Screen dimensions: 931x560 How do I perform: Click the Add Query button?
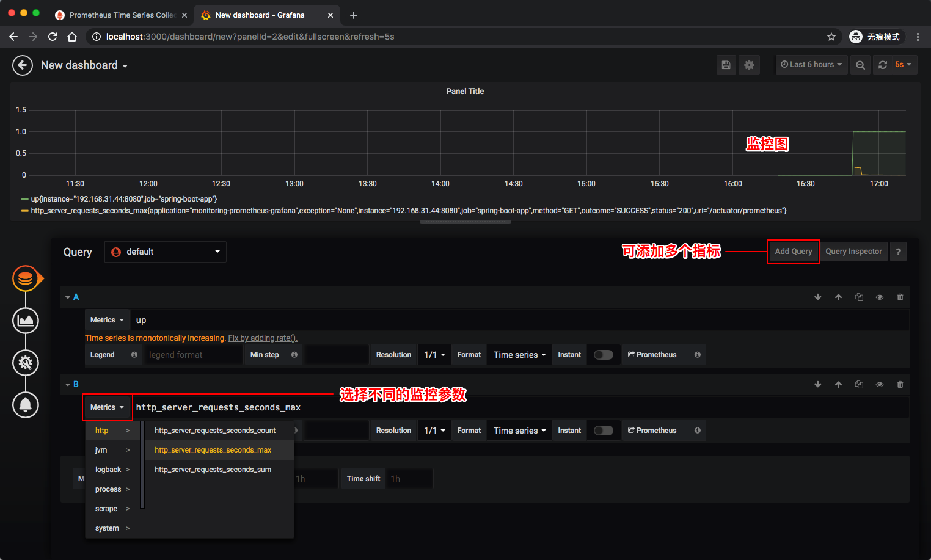[793, 252]
